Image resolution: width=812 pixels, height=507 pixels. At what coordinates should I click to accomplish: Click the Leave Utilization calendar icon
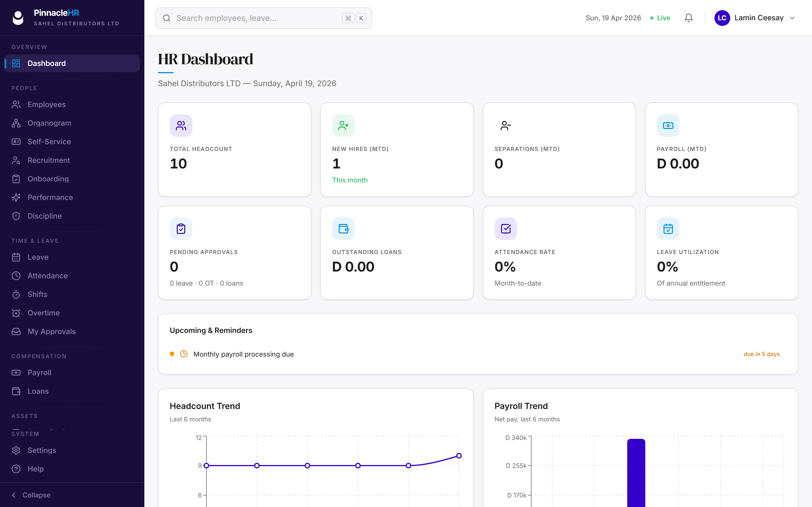(668, 229)
